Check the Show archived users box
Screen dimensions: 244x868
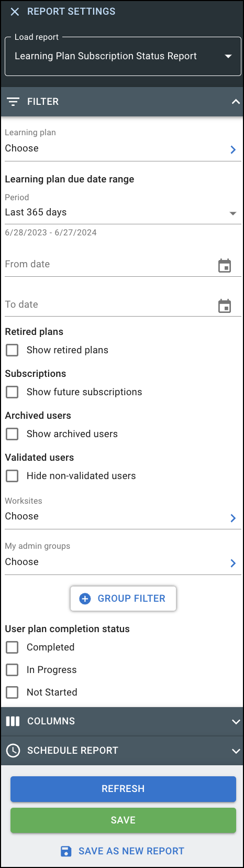(x=12, y=434)
